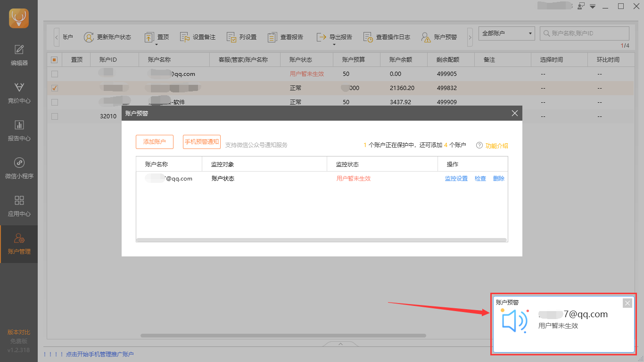Expand the 置顶 dropdown arrow
The height and width of the screenshot is (362, 644).
pyautogui.click(x=156, y=45)
